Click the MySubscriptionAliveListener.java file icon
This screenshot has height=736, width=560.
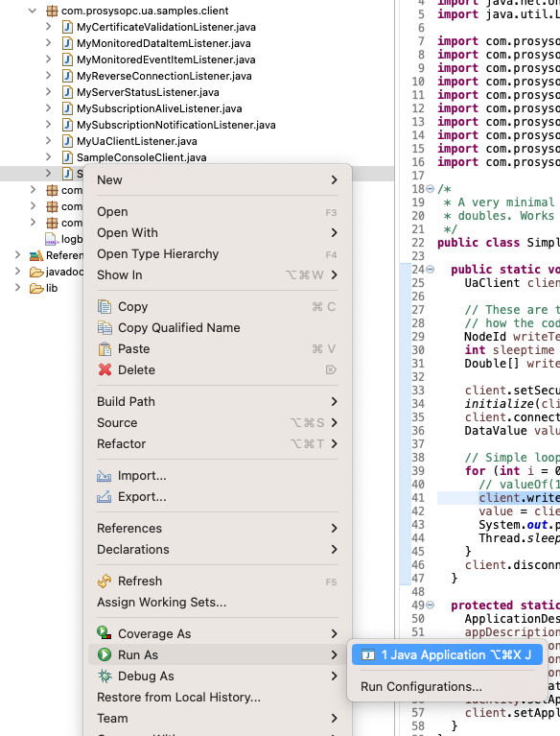[x=67, y=108]
